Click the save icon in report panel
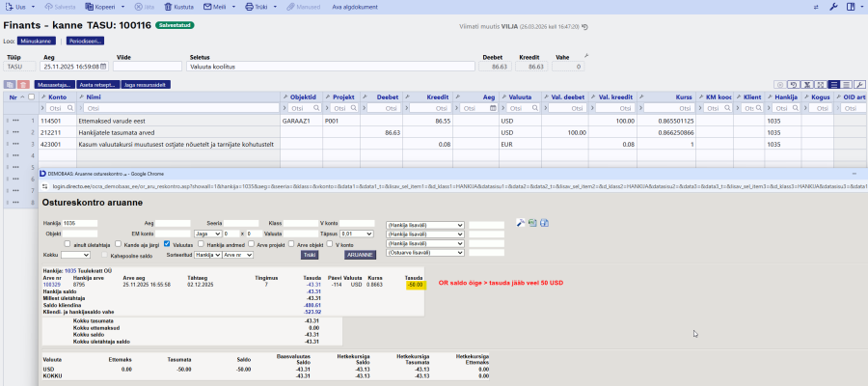Viewport: 868px width, 386px height. point(544,223)
